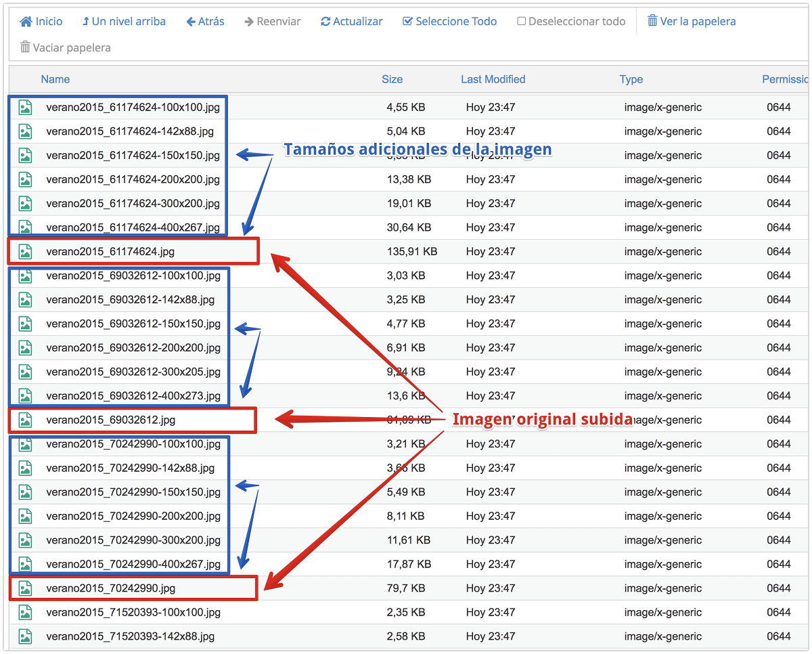Select file verano2015_70242990-150x150.jpg

pyautogui.click(x=133, y=492)
